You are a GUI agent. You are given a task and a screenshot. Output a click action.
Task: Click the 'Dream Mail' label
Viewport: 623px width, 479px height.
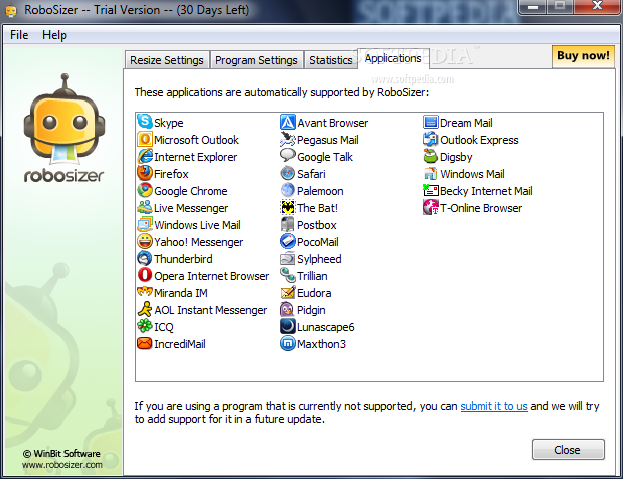(x=466, y=123)
